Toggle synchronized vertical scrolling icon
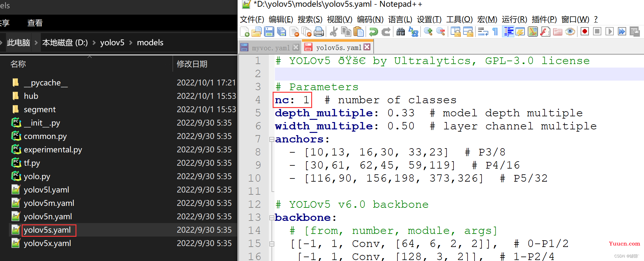 tap(455, 32)
